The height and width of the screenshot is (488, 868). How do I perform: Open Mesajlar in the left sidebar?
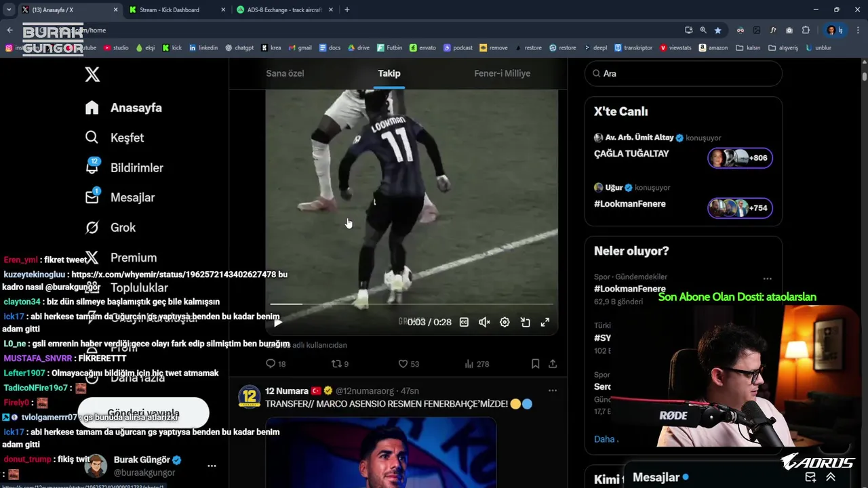(x=120, y=197)
